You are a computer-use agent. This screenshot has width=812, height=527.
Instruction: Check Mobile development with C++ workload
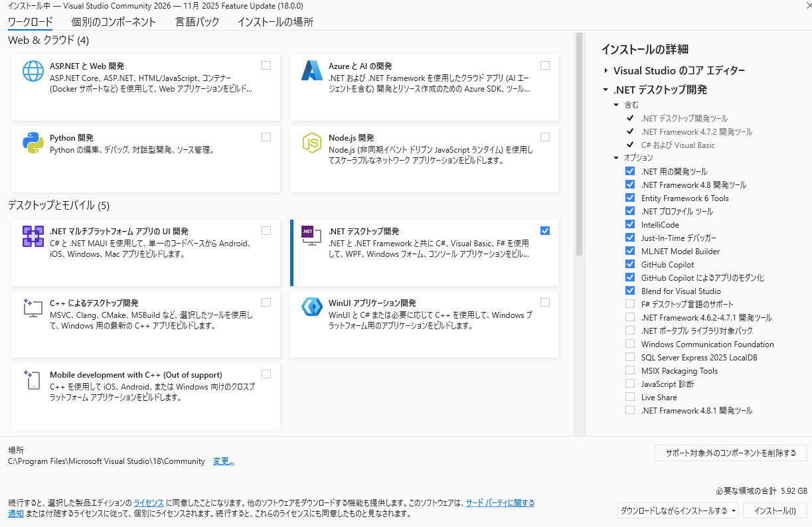[266, 374]
